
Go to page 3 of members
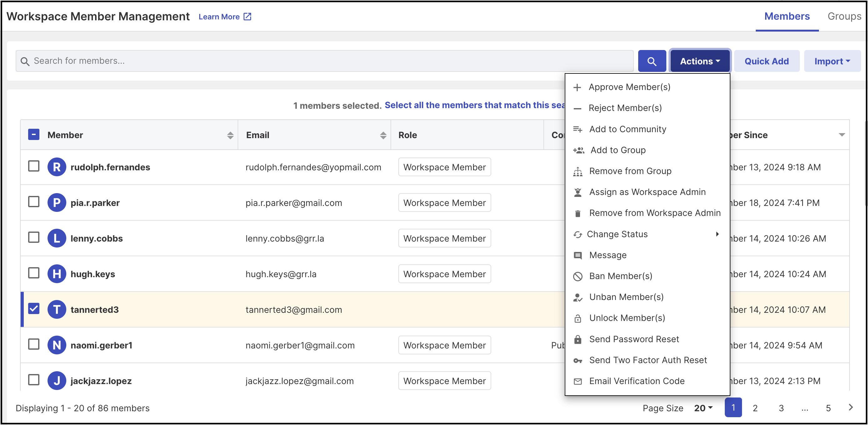click(x=781, y=408)
